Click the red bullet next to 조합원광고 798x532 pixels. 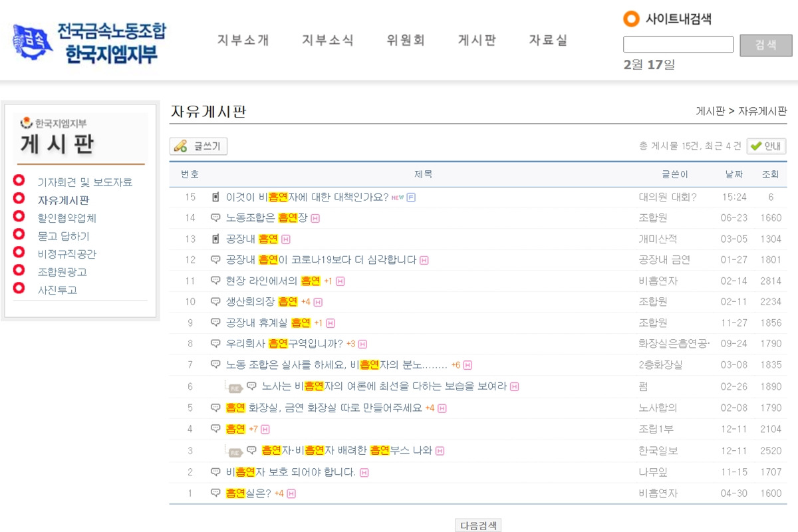point(19,270)
